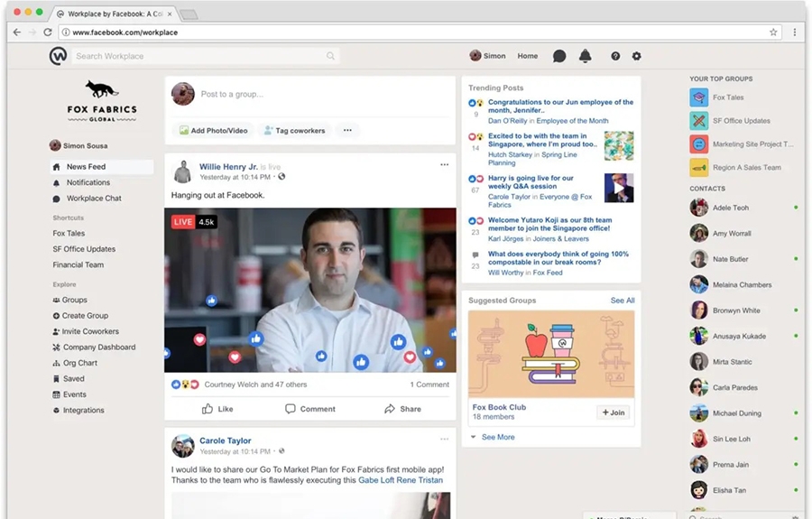The width and height of the screenshot is (812, 519).
Task: Click the search magnifier icon
Action: pos(331,56)
